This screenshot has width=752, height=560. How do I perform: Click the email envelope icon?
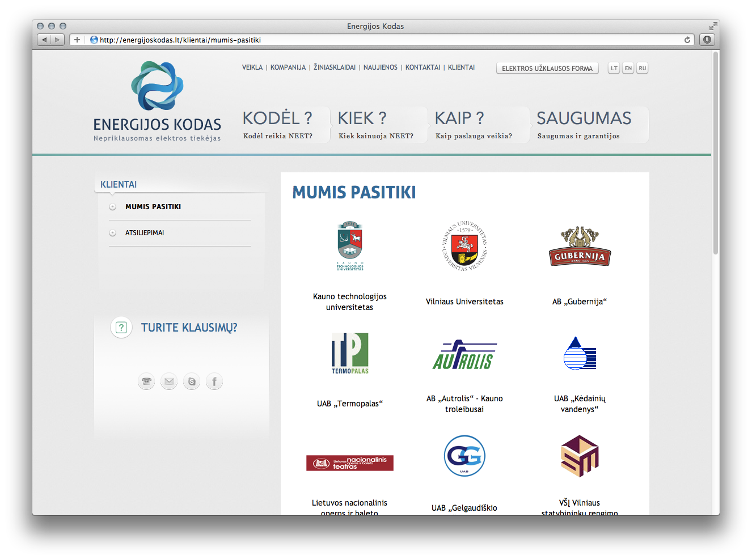(169, 381)
